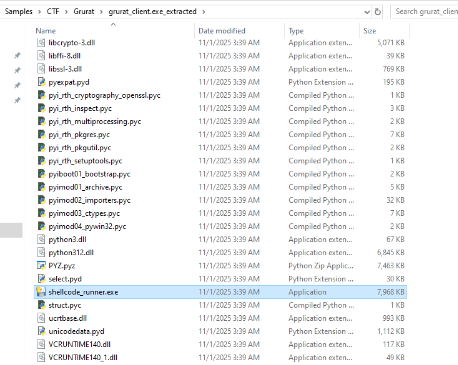This screenshot has height=365, width=458.
Task: Click the pyimod01_archive.pyc file icon
Action: [x=41, y=187]
